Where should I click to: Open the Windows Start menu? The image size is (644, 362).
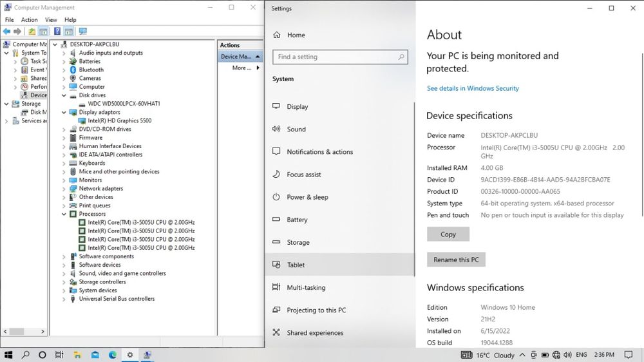coord(8,355)
